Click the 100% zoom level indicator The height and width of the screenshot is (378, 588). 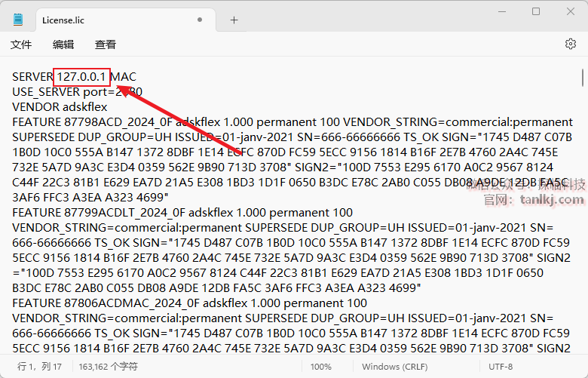pyautogui.click(x=320, y=367)
